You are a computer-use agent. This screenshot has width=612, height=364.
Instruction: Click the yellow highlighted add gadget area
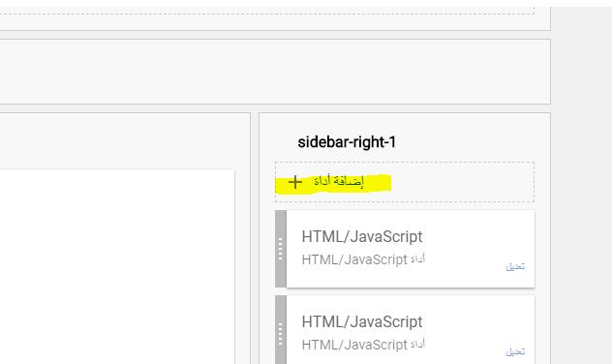333,183
